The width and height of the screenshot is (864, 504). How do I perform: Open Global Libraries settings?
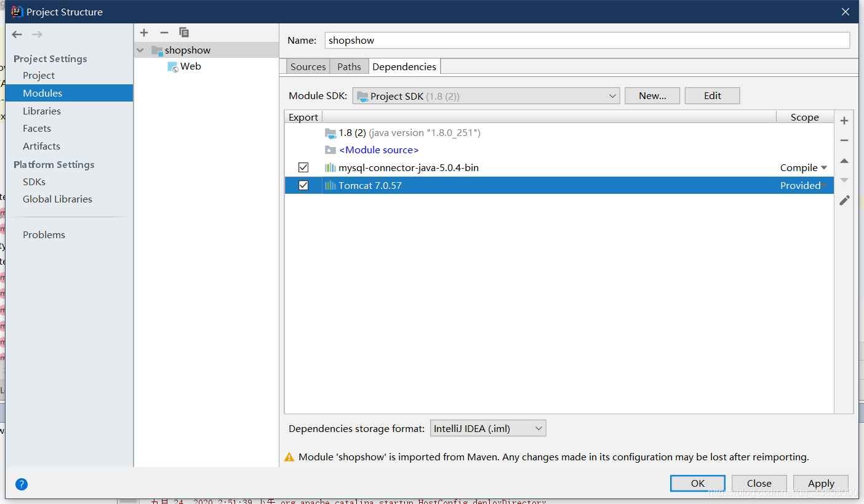point(57,199)
